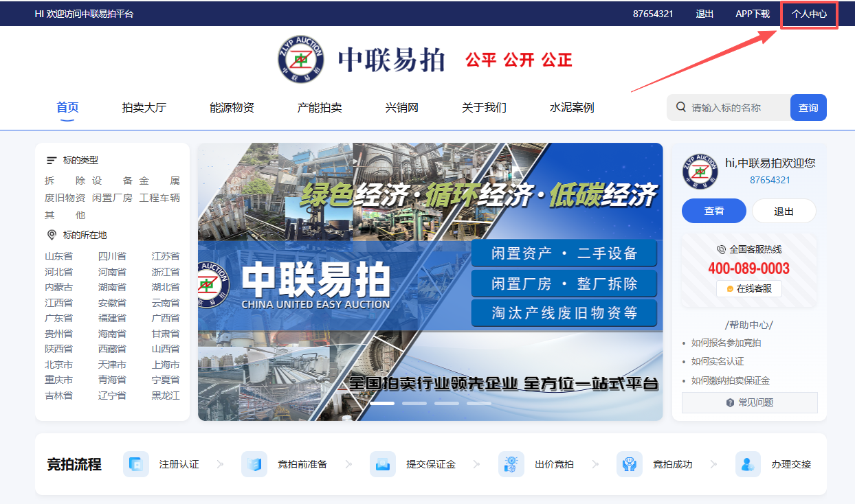Click the 查看 button in welcome card
This screenshot has width=855, height=504.
coord(714,211)
